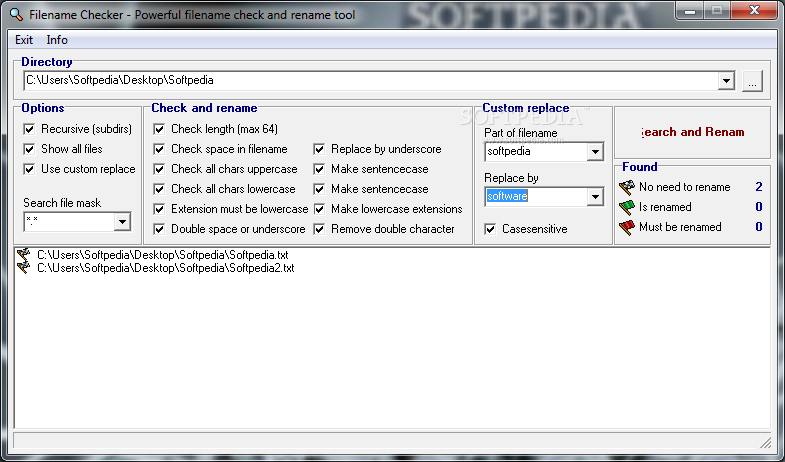785x462 pixels.
Task: Toggle Check all chars lowercase
Action: [x=159, y=189]
